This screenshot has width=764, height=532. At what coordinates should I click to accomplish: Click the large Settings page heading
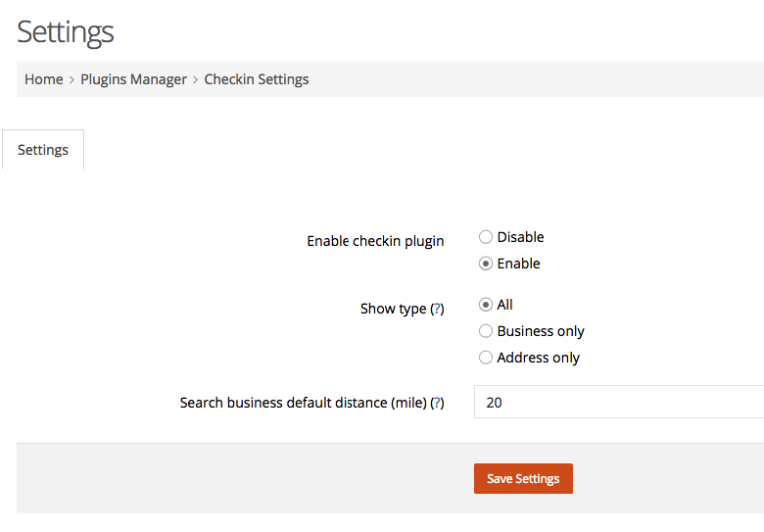pos(66,32)
